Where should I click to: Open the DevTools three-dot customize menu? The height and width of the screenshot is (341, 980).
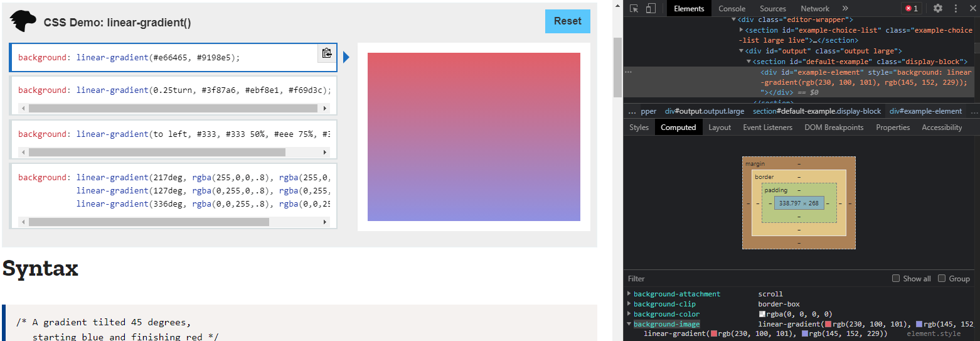pos(956,8)
